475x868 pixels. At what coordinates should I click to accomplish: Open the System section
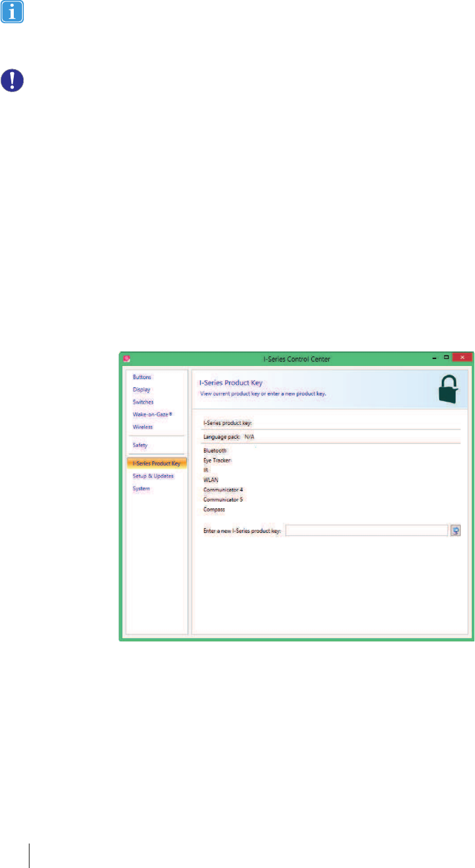pos(141,488)
